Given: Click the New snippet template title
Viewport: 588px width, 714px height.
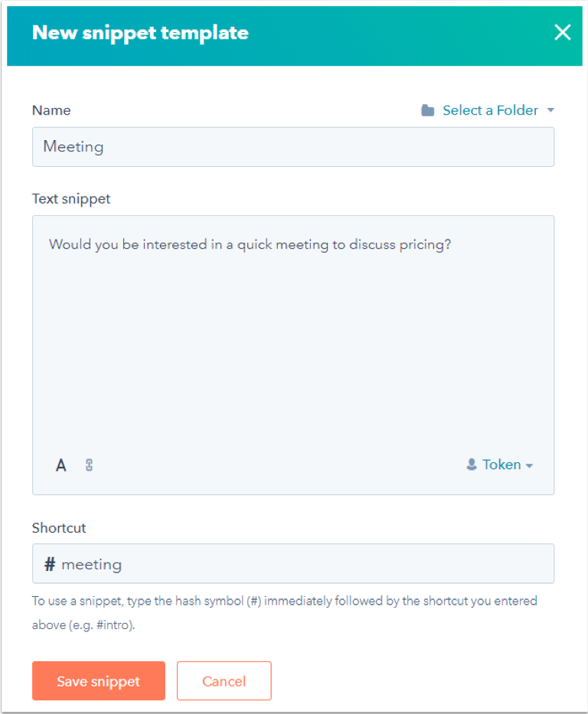Looking at the screenshot, I should click(140, 33).
